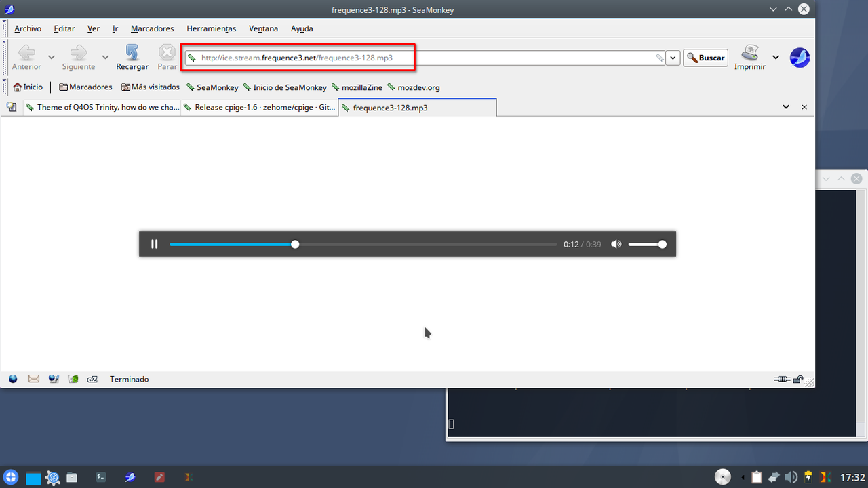The image size is (868, 488).
Task: Open Mail from the status bar envelope icon
Action: pos(33,379)
